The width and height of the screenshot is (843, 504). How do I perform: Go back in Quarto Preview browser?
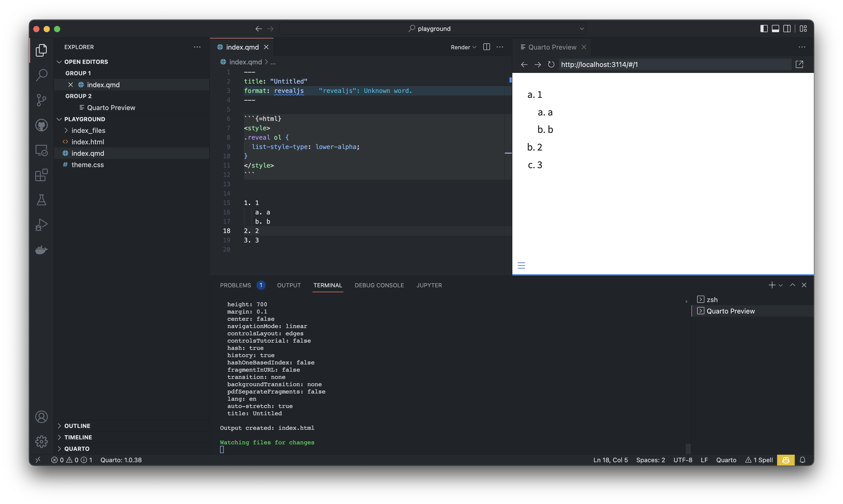point(524,65)
